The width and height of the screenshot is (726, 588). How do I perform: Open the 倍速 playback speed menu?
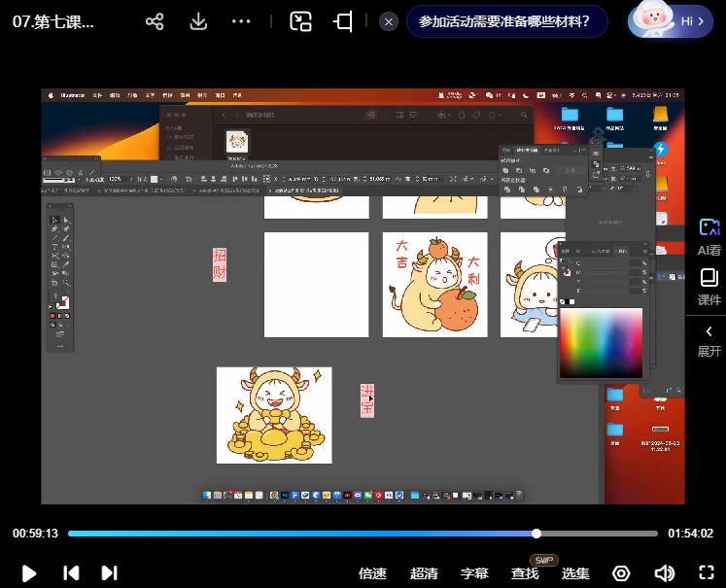[372, 573]
